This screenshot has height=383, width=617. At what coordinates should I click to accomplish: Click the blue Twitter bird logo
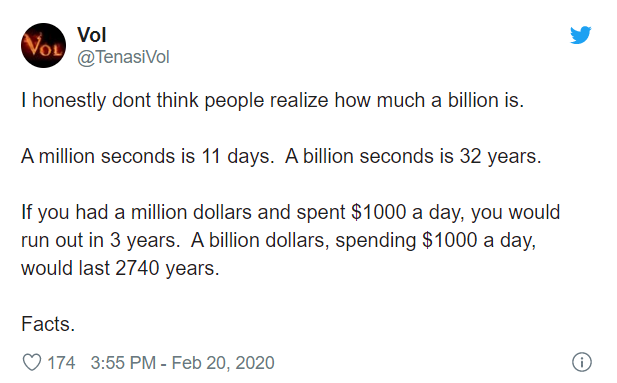[581, 35]
